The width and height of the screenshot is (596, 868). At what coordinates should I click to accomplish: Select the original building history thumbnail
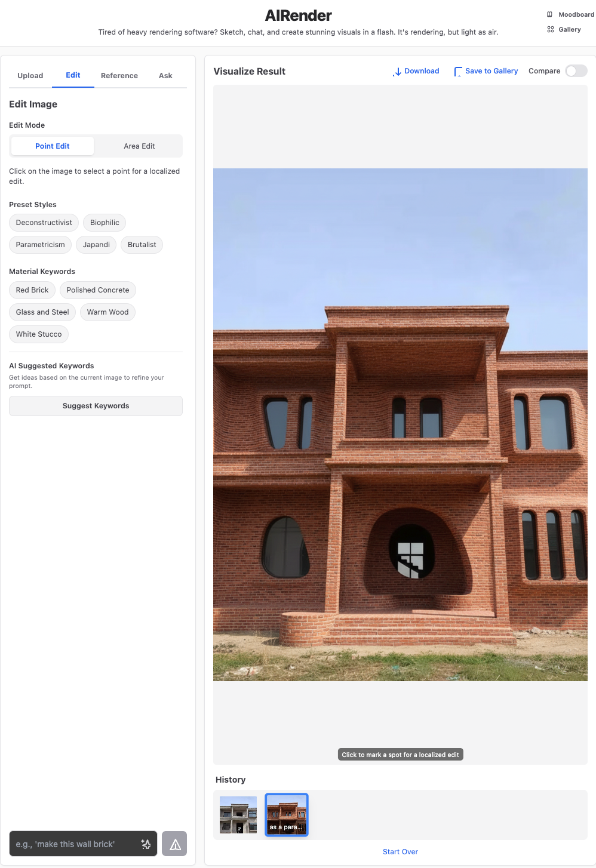click(x=238, y=815)
